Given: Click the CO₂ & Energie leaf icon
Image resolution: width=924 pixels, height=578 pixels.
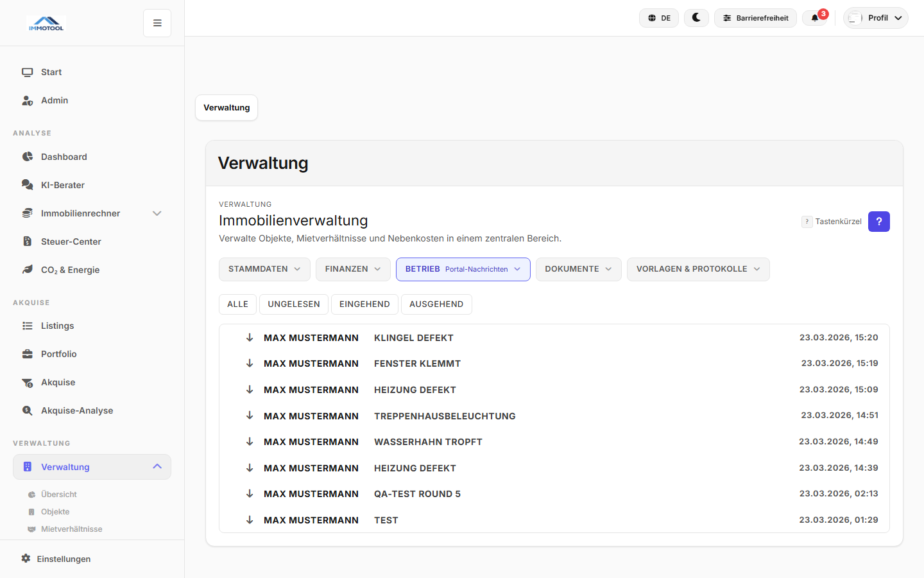Looking at the screenshot, I should [28, 270].
